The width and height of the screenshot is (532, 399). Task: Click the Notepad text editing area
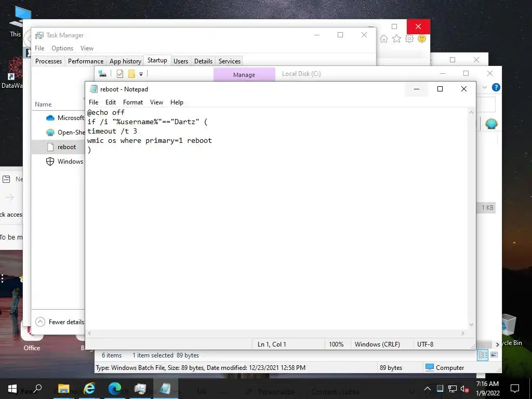(x=277, y=218)
